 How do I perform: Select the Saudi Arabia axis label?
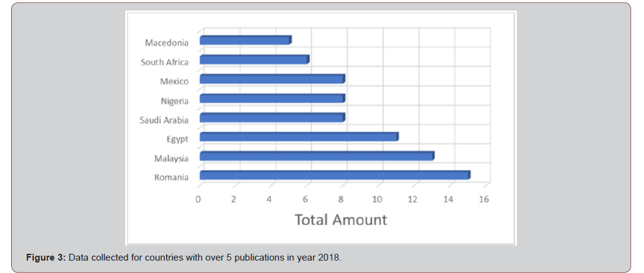point(164,119)
